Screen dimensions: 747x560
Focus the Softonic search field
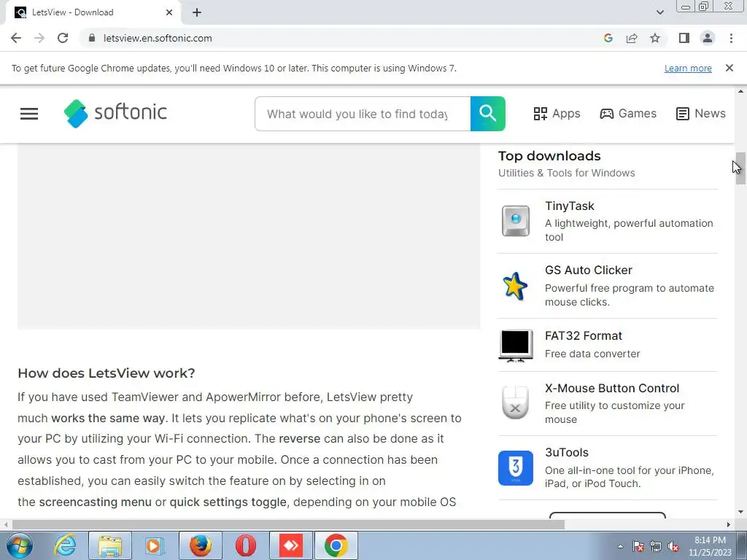(363, 114)
